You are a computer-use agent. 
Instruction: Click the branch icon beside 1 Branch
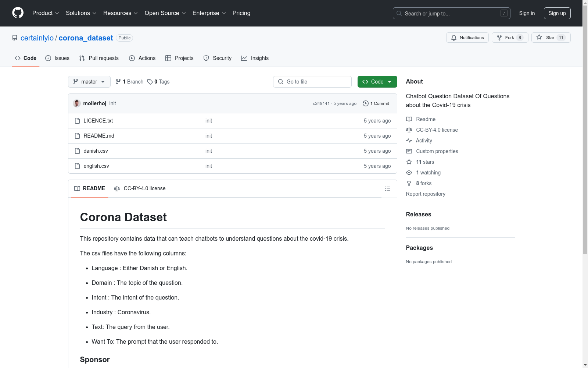point(118,82)
